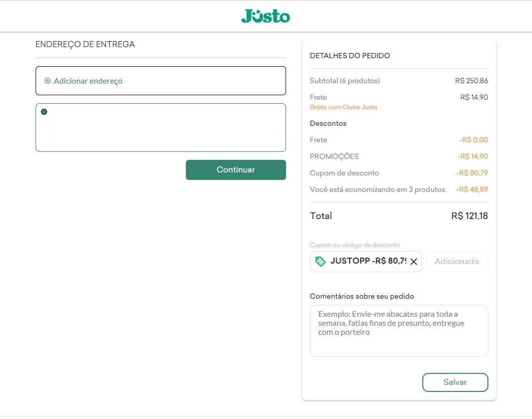Screen dimensions: 532x419
Task: Open the Adicionar endereço box
Action: tap(161, 81)
